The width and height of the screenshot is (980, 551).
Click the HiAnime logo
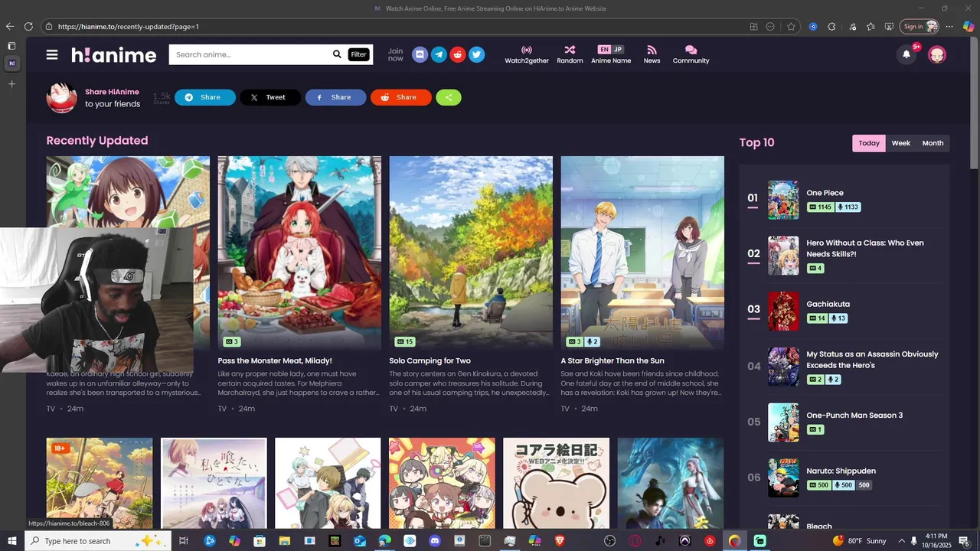[x=114, y=54]
